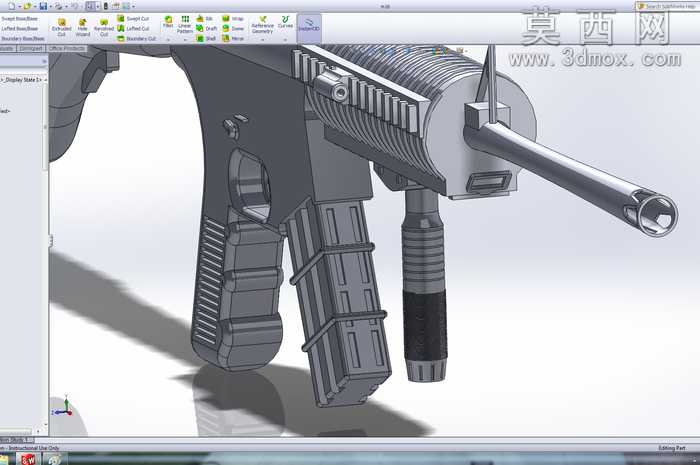Viewport: 700px width, 465px height.
Task: Choose the Boundary Cut tool
Action: [x=137, y=39]
